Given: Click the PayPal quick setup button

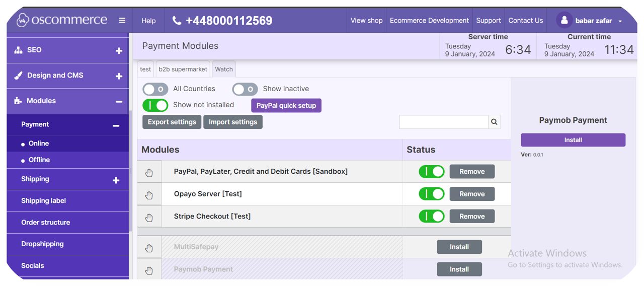Looking at the screenshot, I should pyautogui.click(x=286, y=106).
